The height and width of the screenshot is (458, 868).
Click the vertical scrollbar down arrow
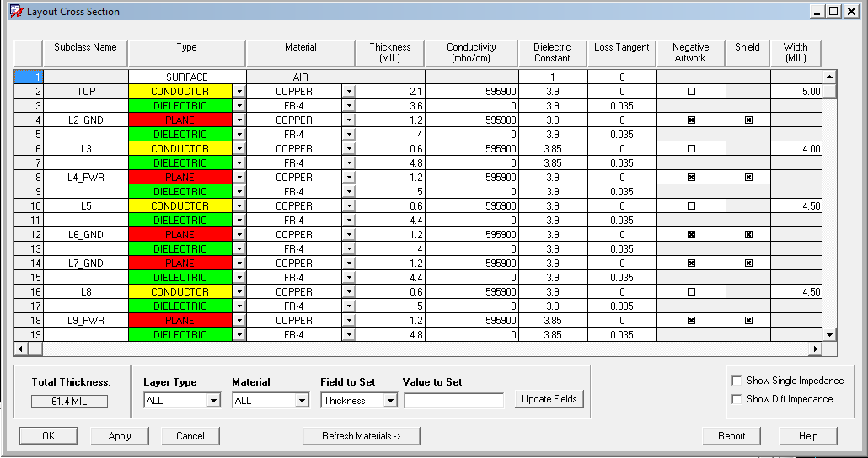coord(830,334)
